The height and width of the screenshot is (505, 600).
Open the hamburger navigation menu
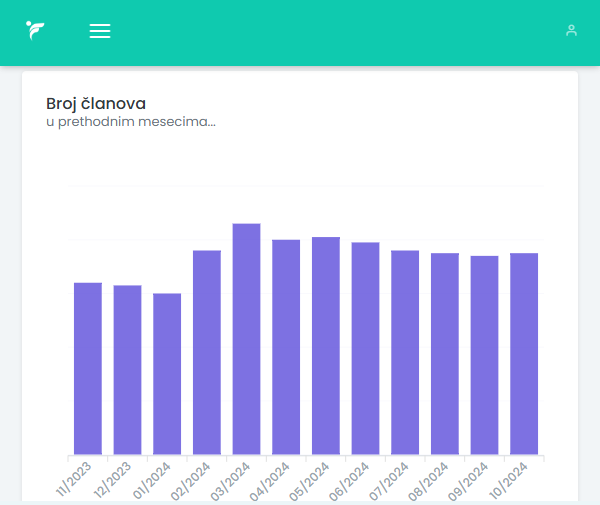(100, 31)
